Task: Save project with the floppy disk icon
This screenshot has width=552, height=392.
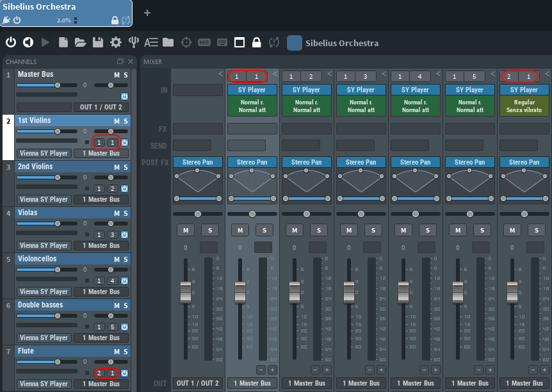Action: (x=98, y=43)
